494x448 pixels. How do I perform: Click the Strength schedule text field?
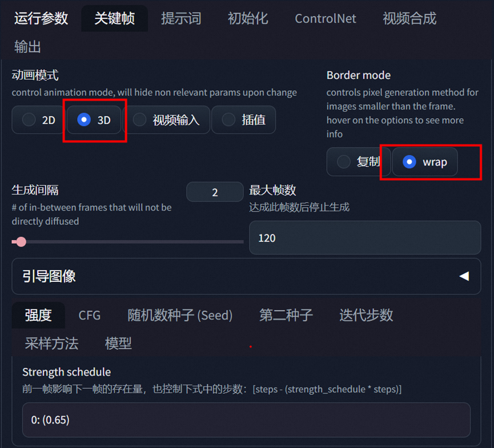coord(246,419)
